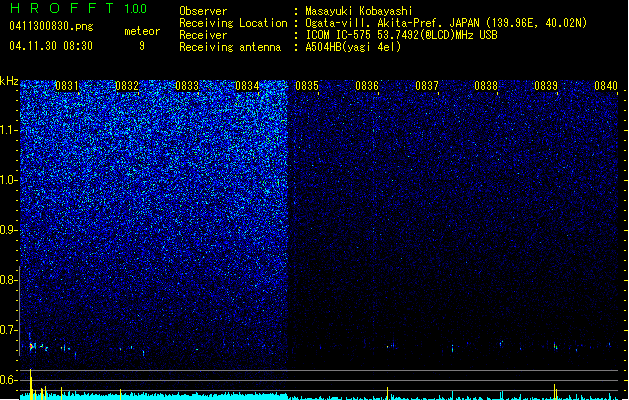Click the 0832 time marker

(127, 86)
